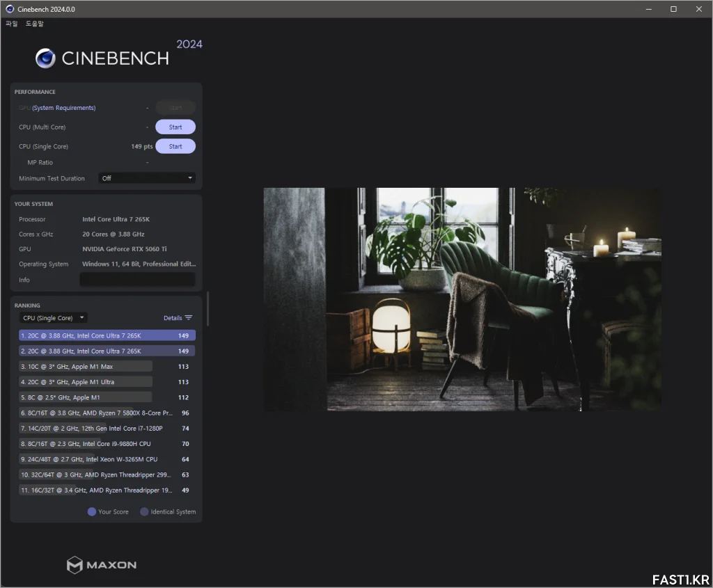Click the Cinebench sphere logo
The height and width of the screenshot is (588, 713).
45,58
